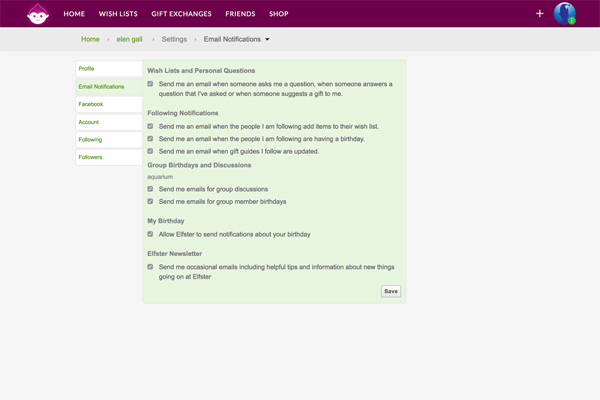The image size is (600, 400).
Task: Open the Account settings tab
Action: (x=108, y=122)
